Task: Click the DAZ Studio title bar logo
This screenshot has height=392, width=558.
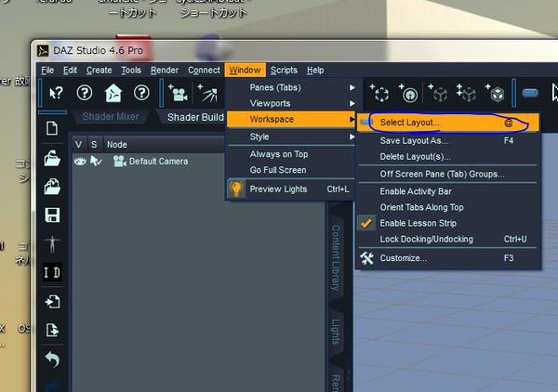Action: [43, 51]
